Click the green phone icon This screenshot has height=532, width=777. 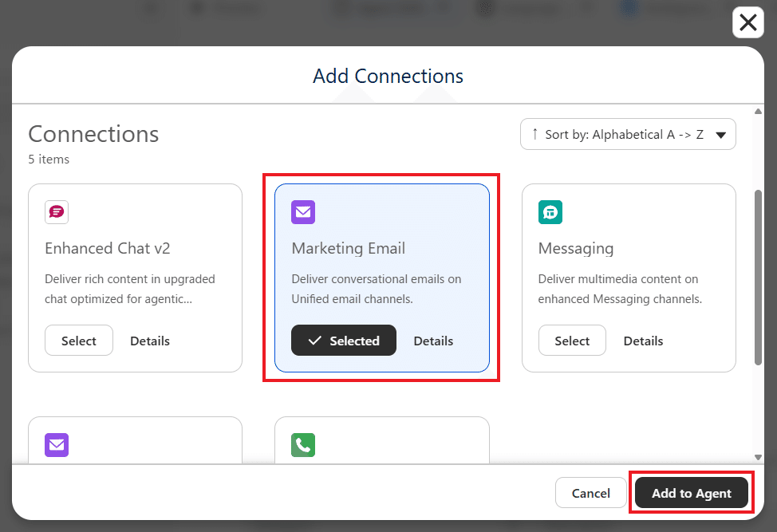(x=303, y=445)
